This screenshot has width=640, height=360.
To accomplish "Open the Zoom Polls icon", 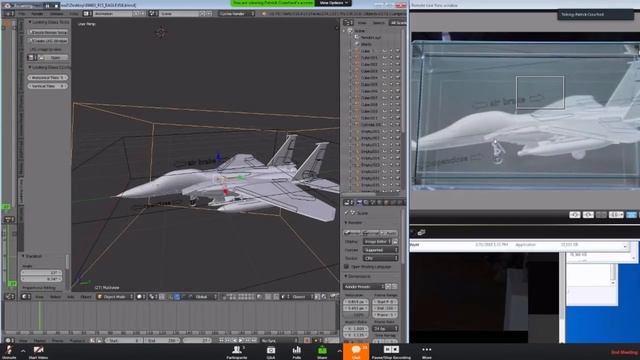I will (x=297, y=350).
